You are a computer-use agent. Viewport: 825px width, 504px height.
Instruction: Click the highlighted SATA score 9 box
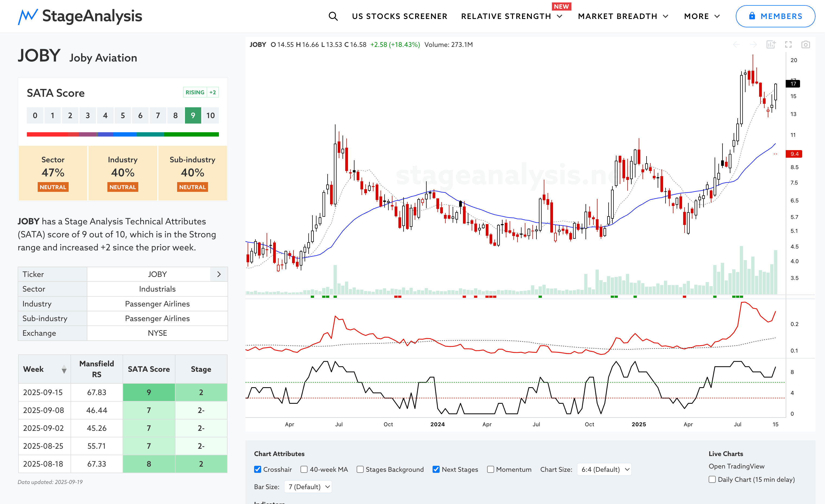pyautogui.click(x=193, y=115)
